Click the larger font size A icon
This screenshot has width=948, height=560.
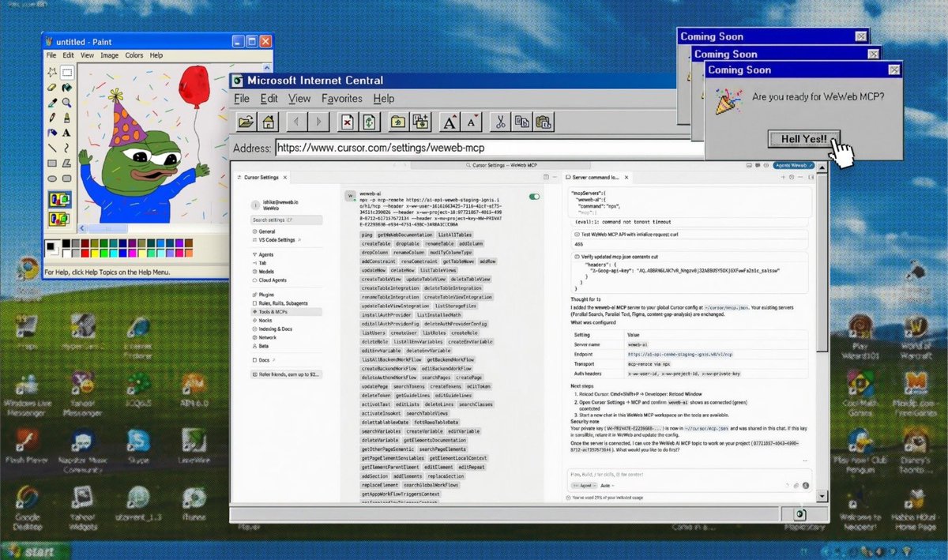coord(450,122)
